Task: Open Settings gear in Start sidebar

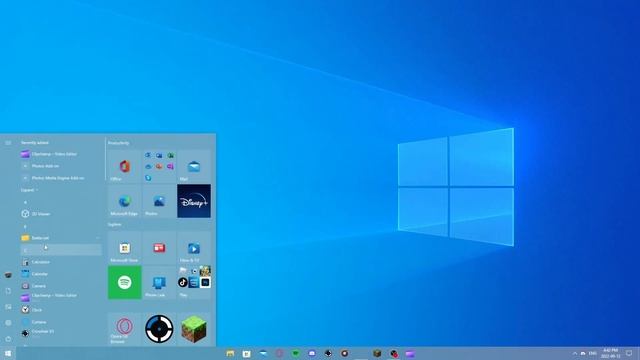Action: (x=8, y=323)
